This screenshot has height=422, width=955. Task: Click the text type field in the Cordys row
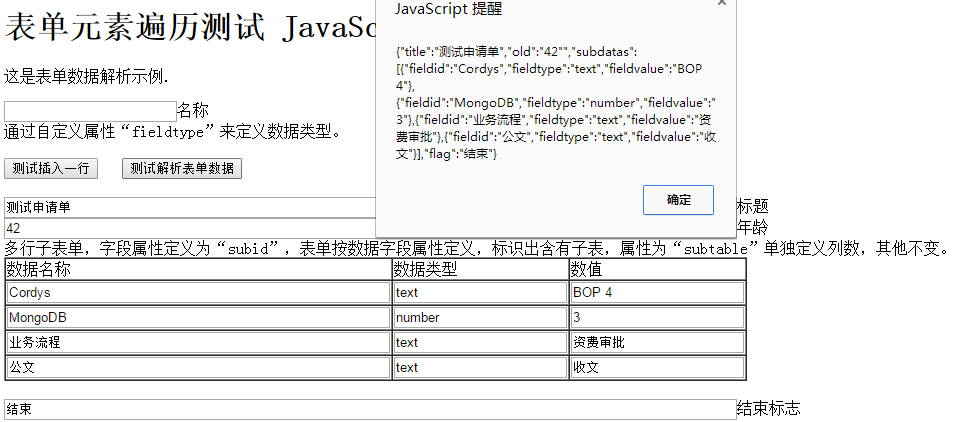pos(481,292)
